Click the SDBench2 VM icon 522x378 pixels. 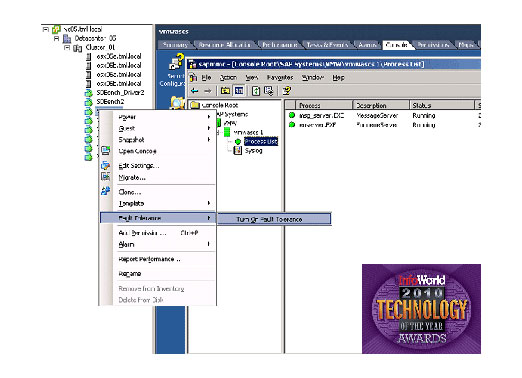(x=88, y=102)
